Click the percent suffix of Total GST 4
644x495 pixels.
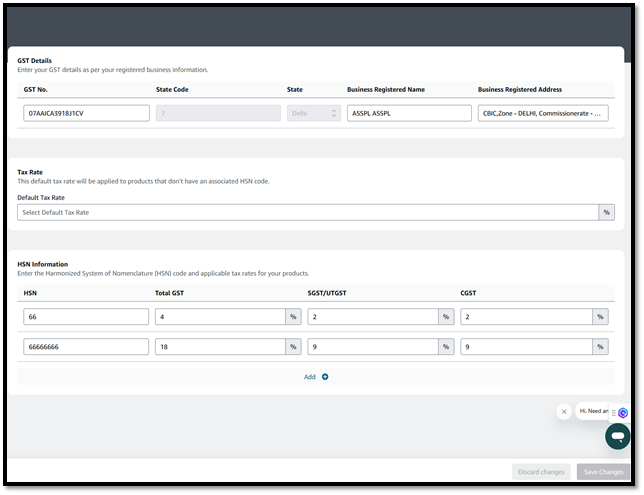[x=293, y=317]
